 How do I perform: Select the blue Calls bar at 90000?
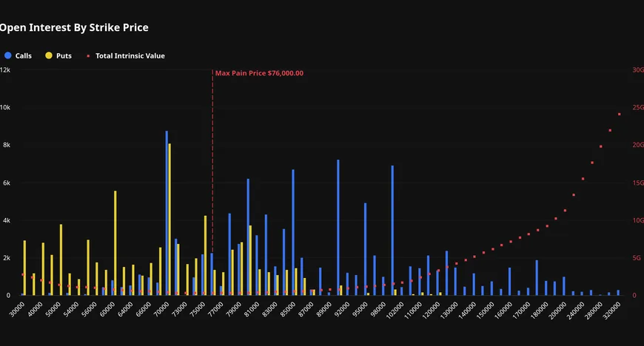(338, 228)
